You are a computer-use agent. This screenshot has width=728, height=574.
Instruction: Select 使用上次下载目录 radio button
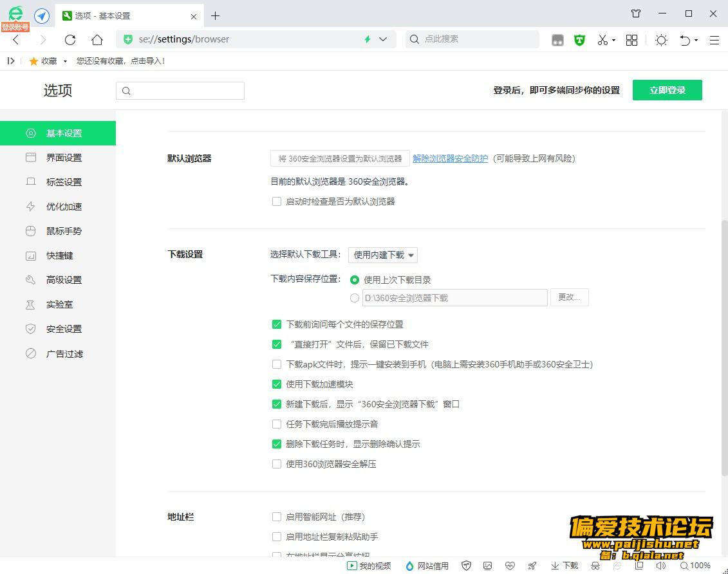tap(355, 280)
